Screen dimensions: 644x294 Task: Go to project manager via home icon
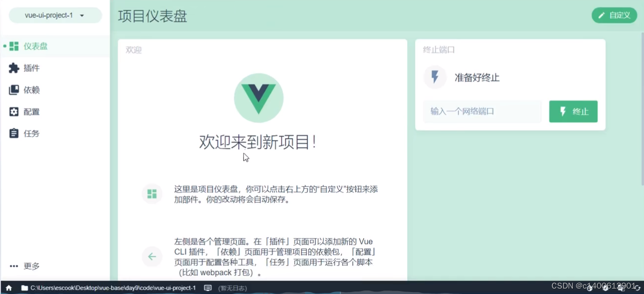[x=8, y=288]
